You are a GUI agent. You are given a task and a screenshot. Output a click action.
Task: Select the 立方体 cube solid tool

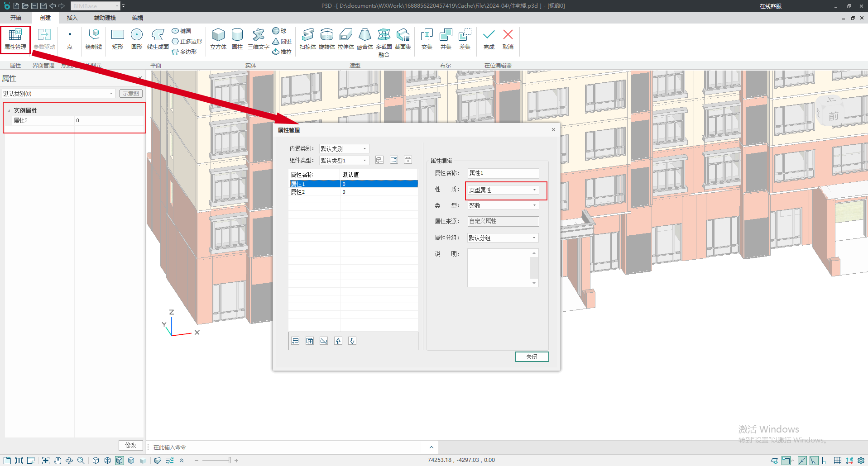(x=218, y=39)
